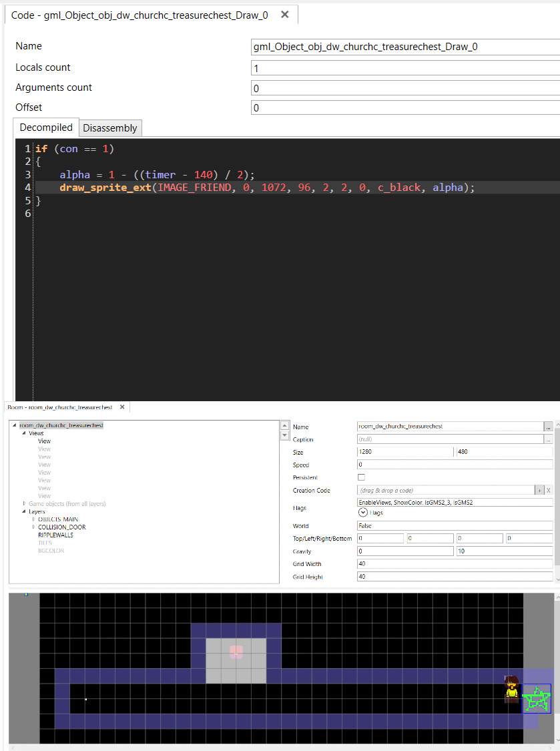Click the Left margin field
Screen dimensions: 560x751
click(x=431, y=538)
